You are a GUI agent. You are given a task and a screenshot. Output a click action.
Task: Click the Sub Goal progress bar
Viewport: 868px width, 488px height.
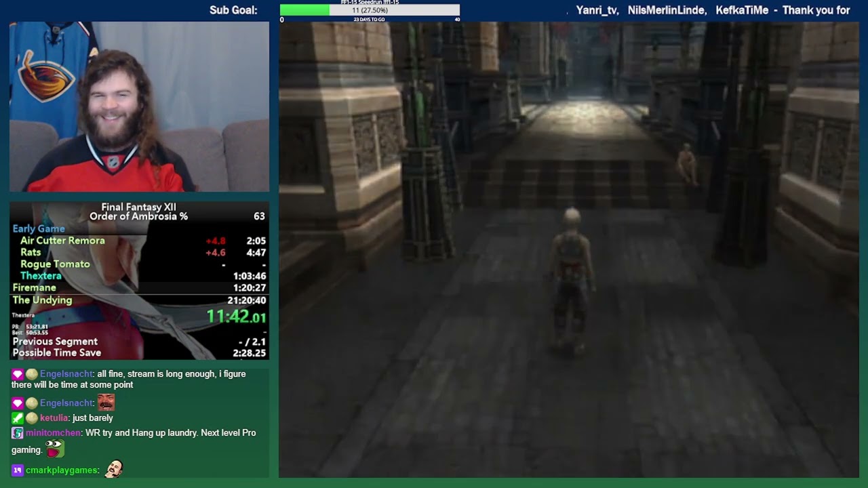pos(370,10)
